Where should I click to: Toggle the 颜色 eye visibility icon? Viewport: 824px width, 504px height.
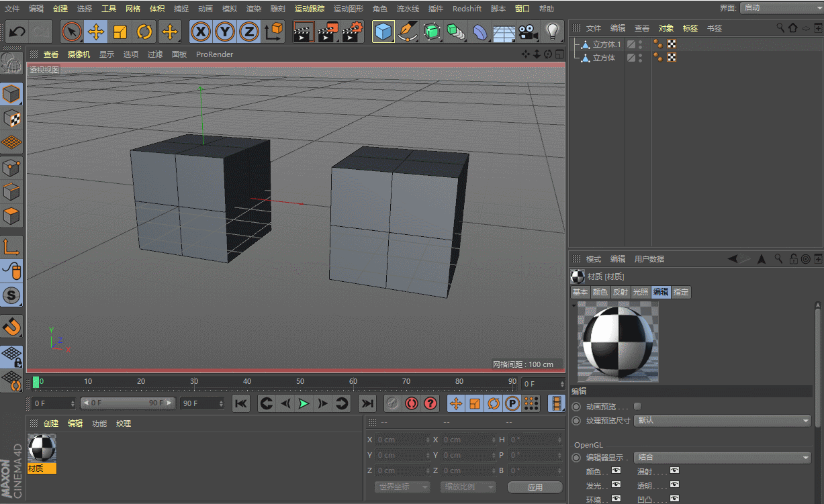[x=615, y=470]
